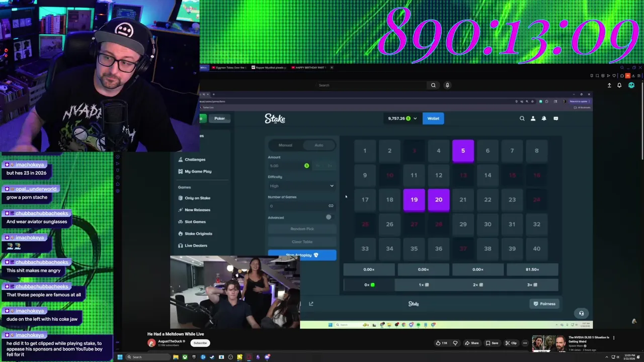Open the YouTube account avatar

click(x=631, y=85)
